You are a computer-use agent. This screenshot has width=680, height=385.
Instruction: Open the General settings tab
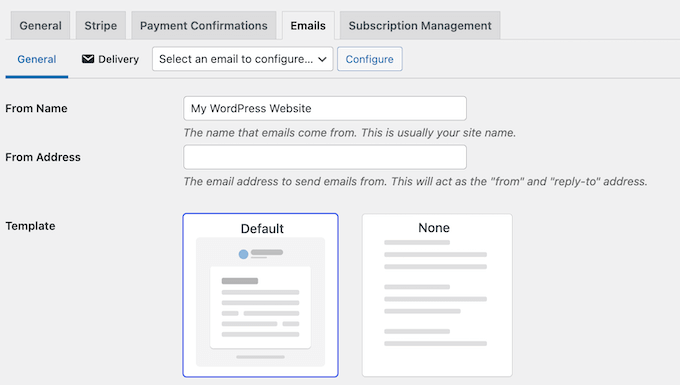(x=40, y=26)
